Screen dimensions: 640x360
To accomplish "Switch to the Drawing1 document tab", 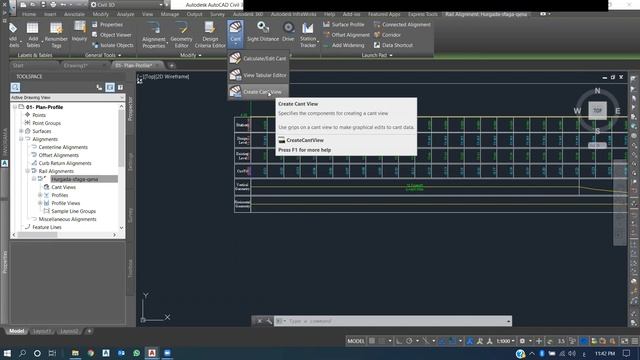I will click(x=76, y=65).
